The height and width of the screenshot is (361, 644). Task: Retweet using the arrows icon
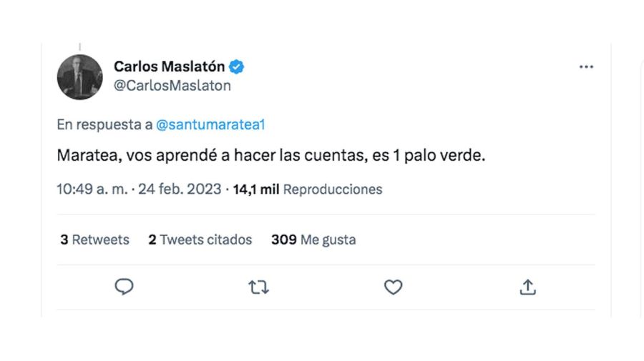click(x=258, y=287)
